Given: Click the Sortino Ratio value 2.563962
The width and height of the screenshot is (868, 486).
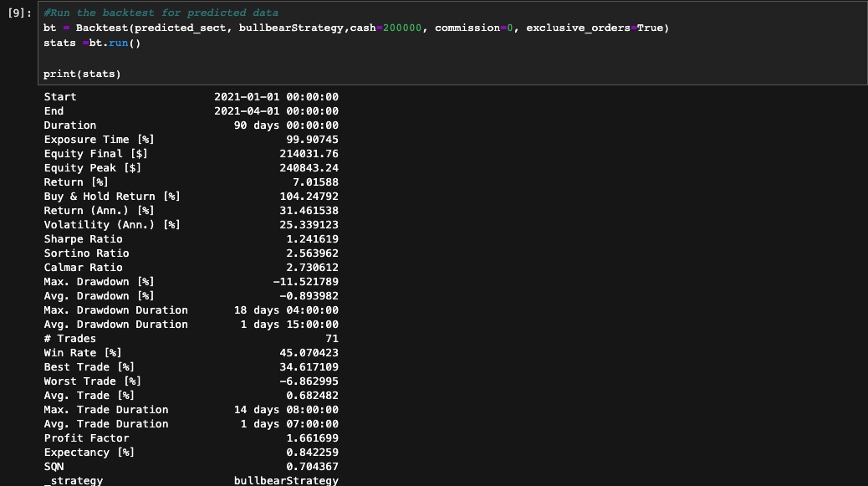Looking at the screenshot, I should point(312,253).
